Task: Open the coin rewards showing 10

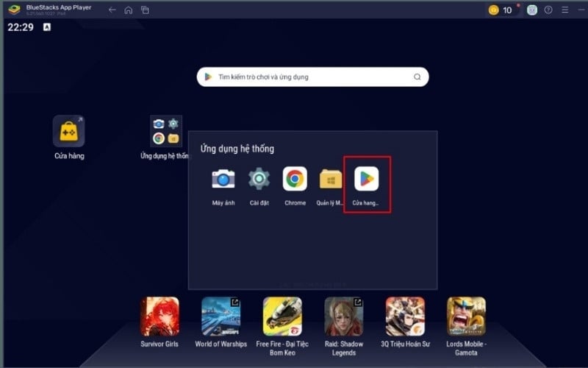Action: (501, 10)
